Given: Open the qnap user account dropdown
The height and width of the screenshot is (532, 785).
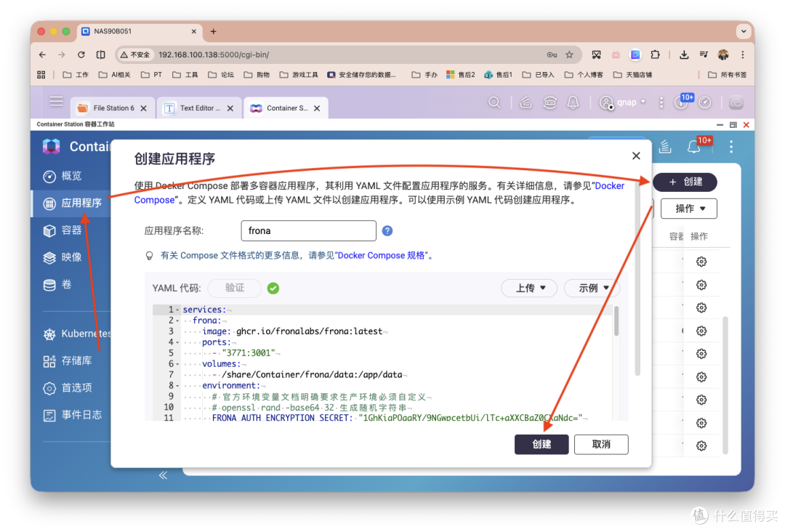Looking at the screenshot, I should pos(623,102).
